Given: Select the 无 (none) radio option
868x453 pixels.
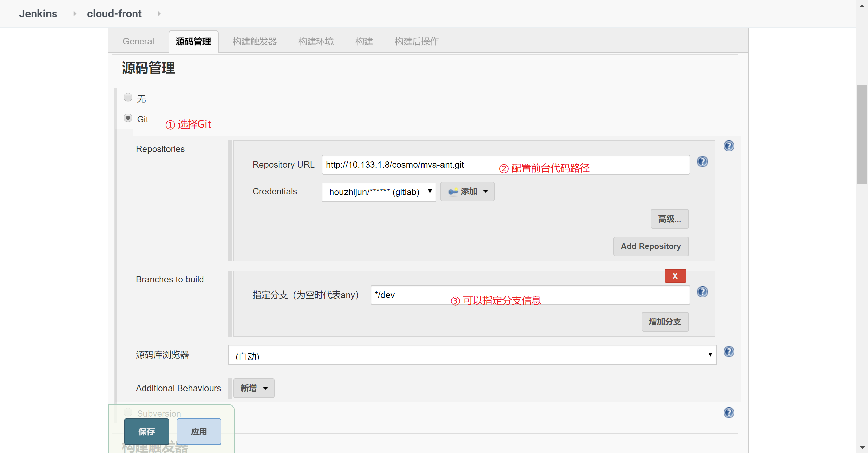Looking at the screenshot, I should 128,98.
